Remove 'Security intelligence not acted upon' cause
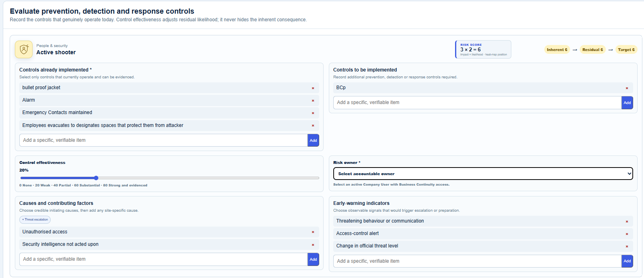The width and height of the screenshot is (644, 278). pos(313,245)
